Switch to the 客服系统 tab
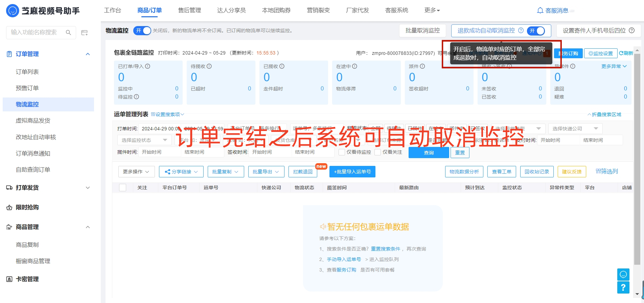 [x=397, y=10]
